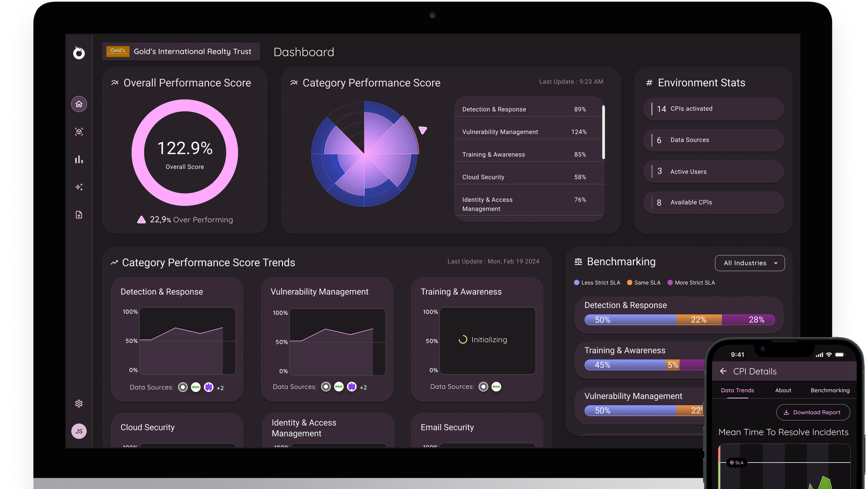Screen dimensions: 868x489
Task: Click +2 more sources in Vulnerability Management
Action: coord(363,387)
